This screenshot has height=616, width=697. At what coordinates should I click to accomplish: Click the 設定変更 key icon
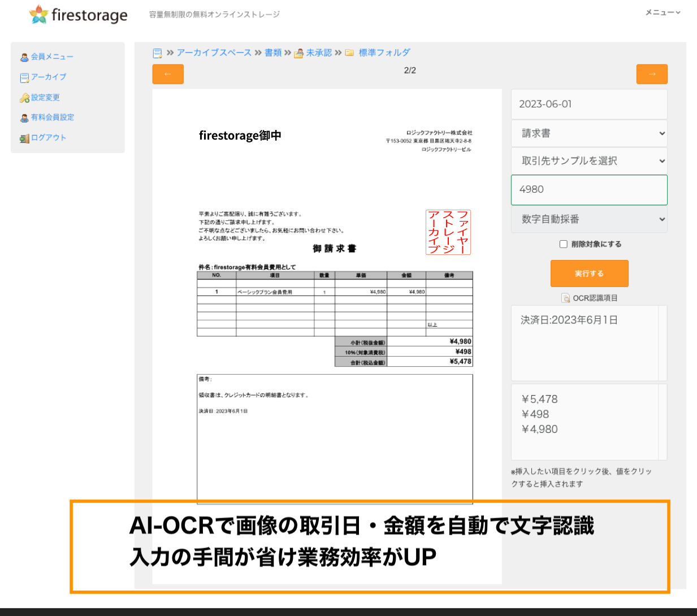pos(24,98)
